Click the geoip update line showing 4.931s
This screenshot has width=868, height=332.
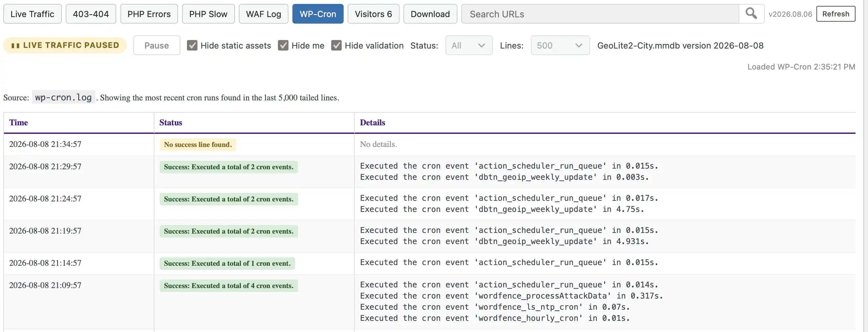(504, 241)
